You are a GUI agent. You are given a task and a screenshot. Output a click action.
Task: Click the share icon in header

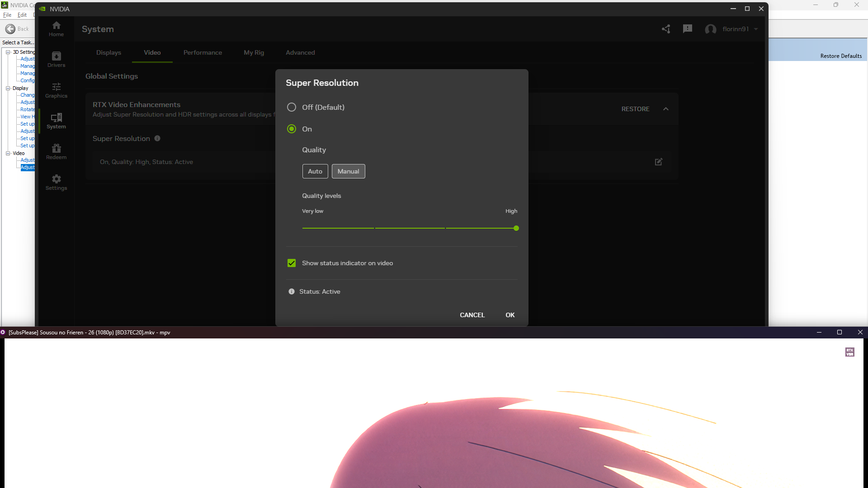tap(666, 29)
